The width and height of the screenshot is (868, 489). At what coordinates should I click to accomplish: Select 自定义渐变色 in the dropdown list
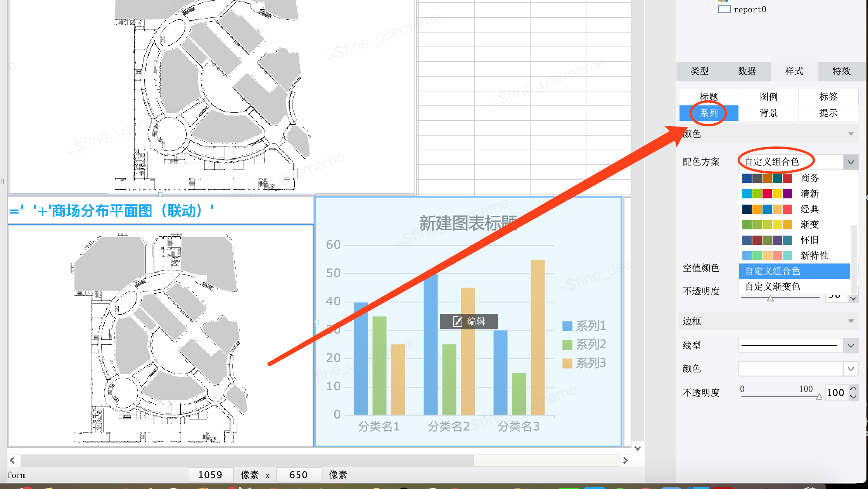click(794, 287)
